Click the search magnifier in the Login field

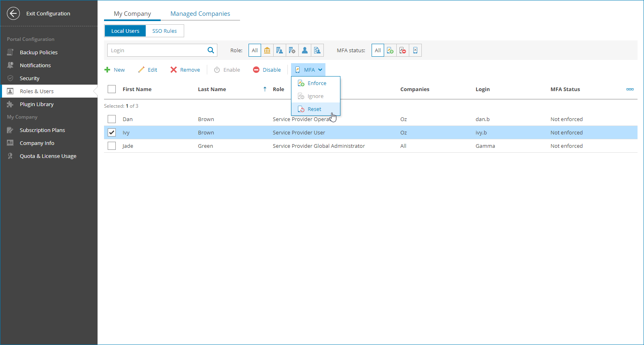(210, 50)
